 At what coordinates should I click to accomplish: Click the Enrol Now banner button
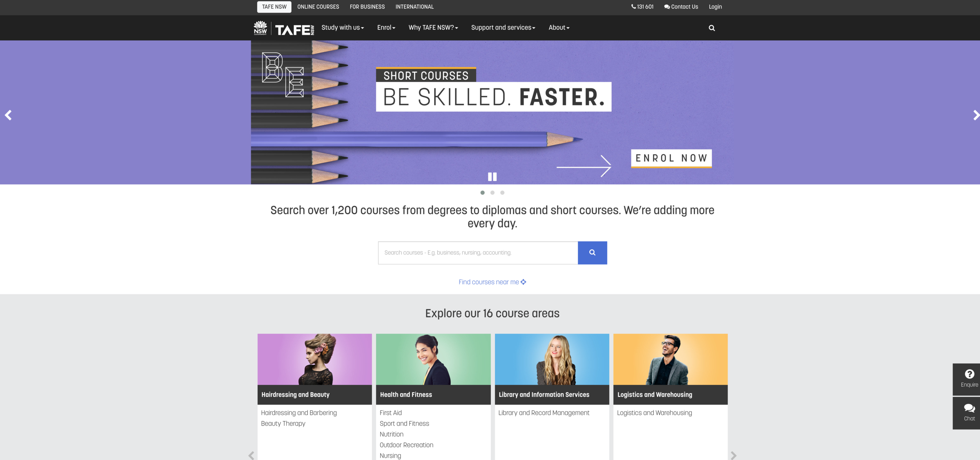671,158
